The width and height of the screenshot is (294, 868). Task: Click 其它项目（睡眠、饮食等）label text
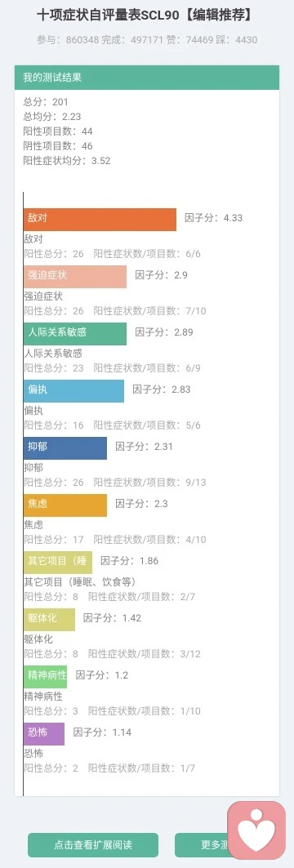pyautogui.click(x=80, y=582)
